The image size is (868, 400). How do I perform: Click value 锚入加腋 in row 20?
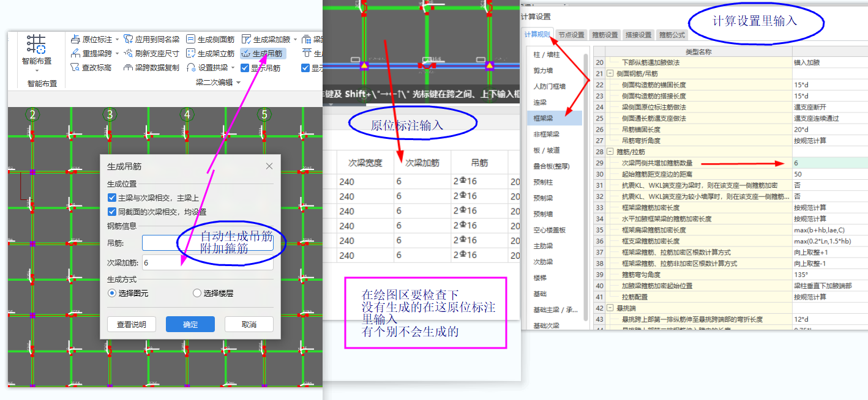[829, 62]
